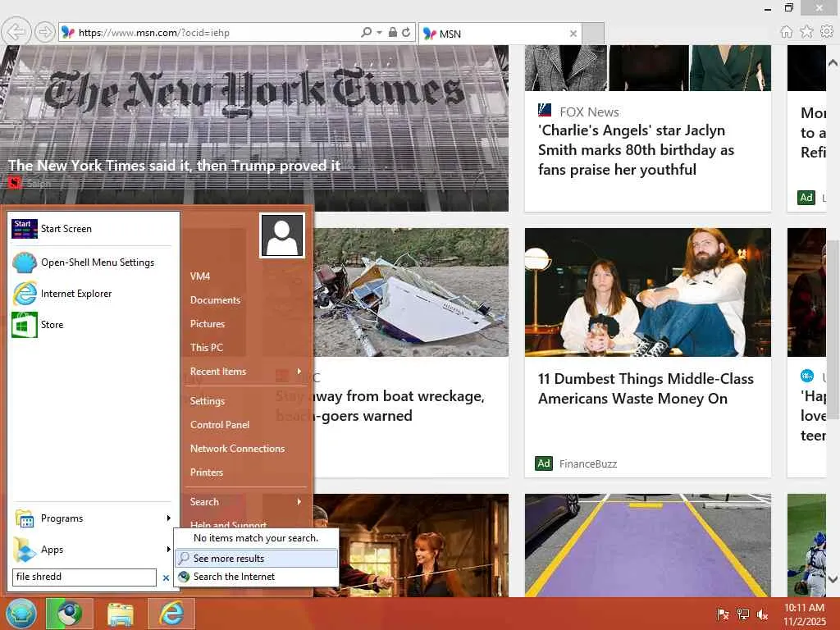
Task: Open the green globe taskbar app
Action: coord(70,614)
